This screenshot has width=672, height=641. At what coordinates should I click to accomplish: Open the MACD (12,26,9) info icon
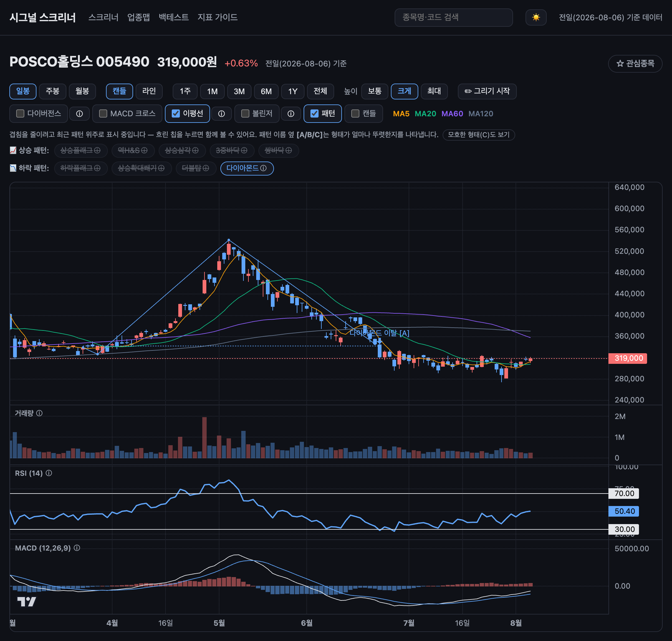click(x=77, y=548)
